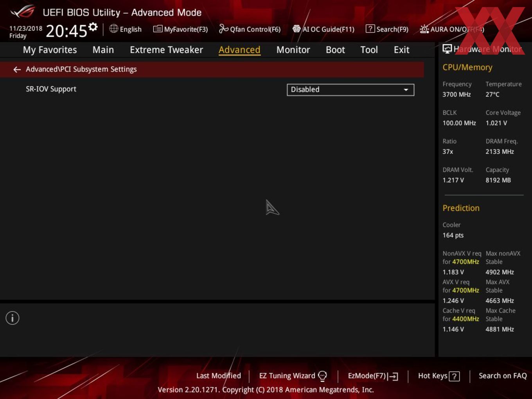The image size is (532, 399).
Task: Click the 1.217 V DRAM voltage value
Action: [453, 180]
